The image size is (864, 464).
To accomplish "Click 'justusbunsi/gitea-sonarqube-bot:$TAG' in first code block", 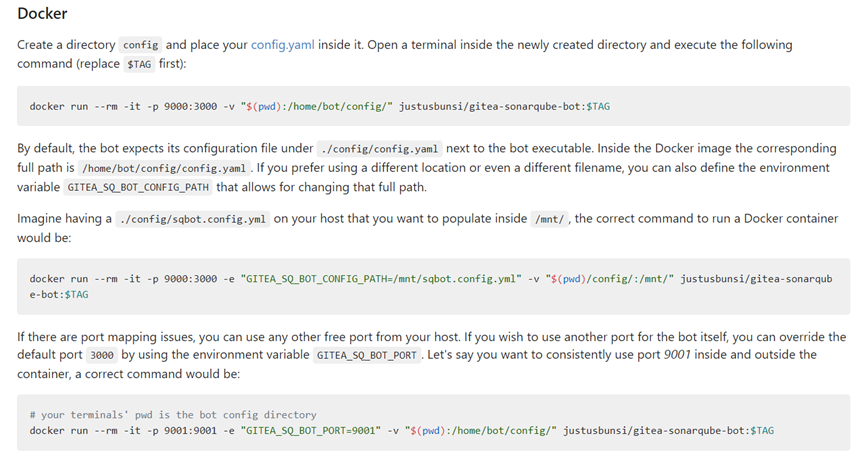I will (x=504, y=106).
